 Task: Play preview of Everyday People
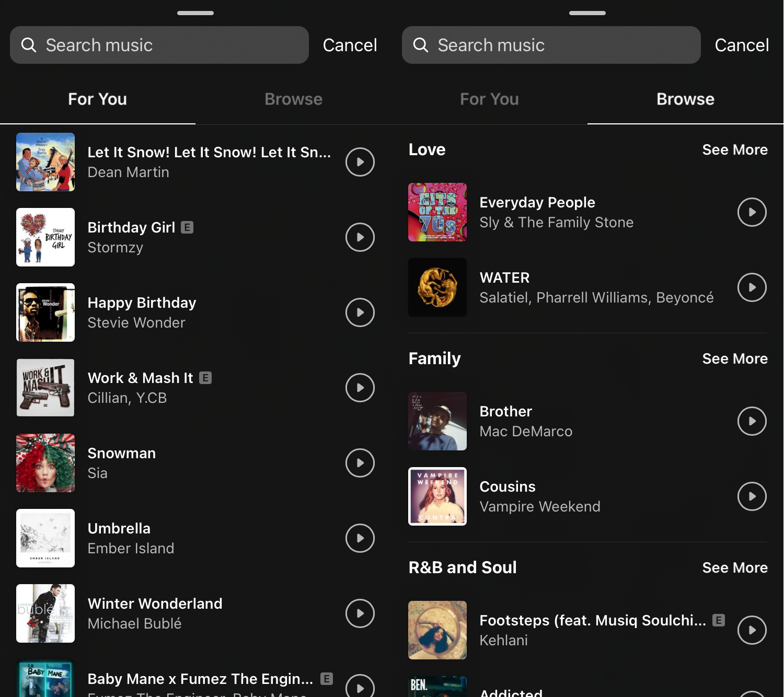752,212
